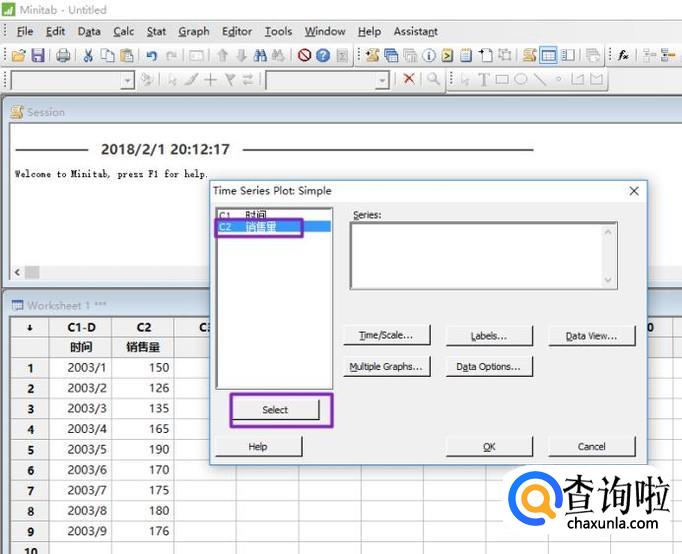Click the C1-D column header

(x=81, y=328)
